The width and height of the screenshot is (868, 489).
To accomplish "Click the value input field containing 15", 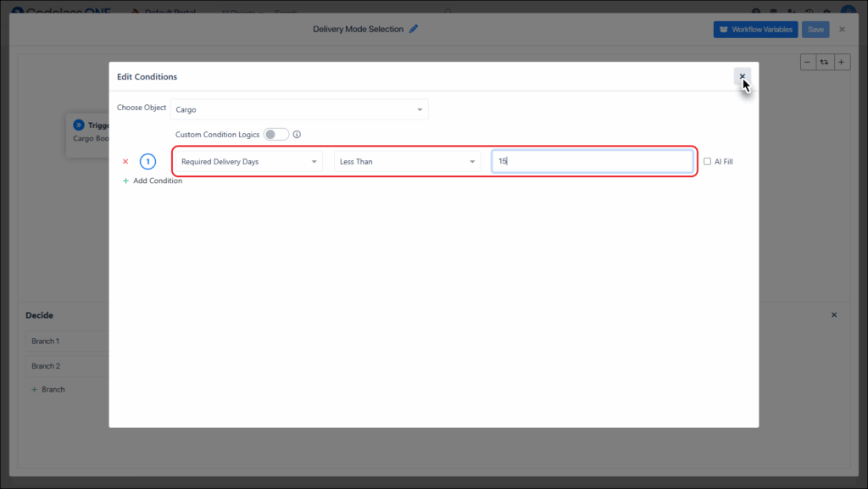I will (x=592, y=161).
